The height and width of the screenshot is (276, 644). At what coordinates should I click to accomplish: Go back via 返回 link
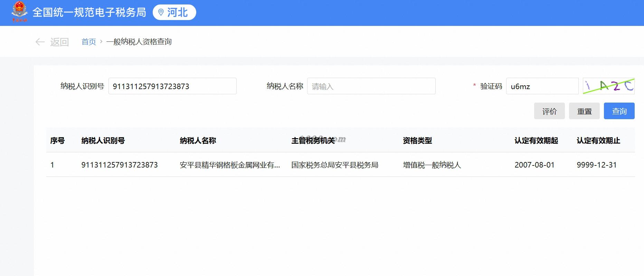coord(59,42)
